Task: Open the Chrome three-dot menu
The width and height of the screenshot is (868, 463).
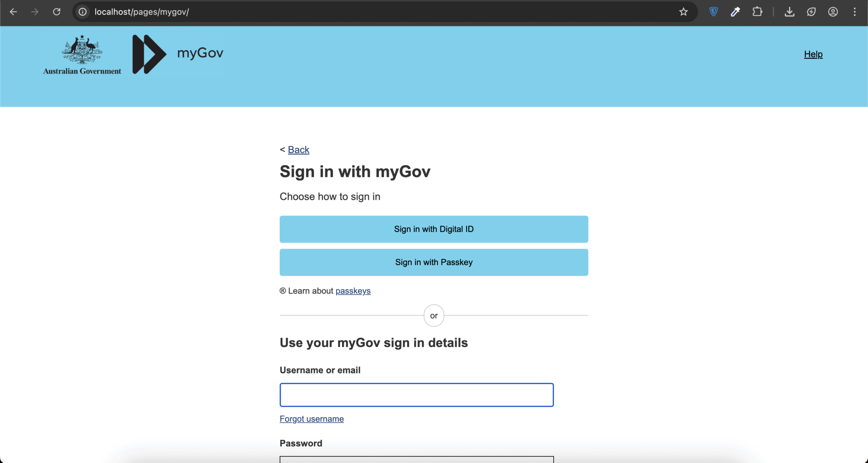Action: (x=854, y=12)
